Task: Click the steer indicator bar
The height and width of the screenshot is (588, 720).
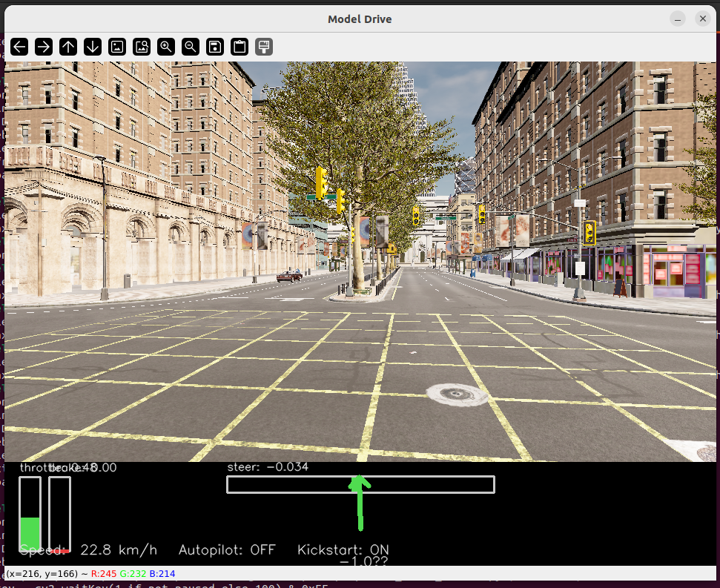Action: pyautogui.click(x=361, y=484)
